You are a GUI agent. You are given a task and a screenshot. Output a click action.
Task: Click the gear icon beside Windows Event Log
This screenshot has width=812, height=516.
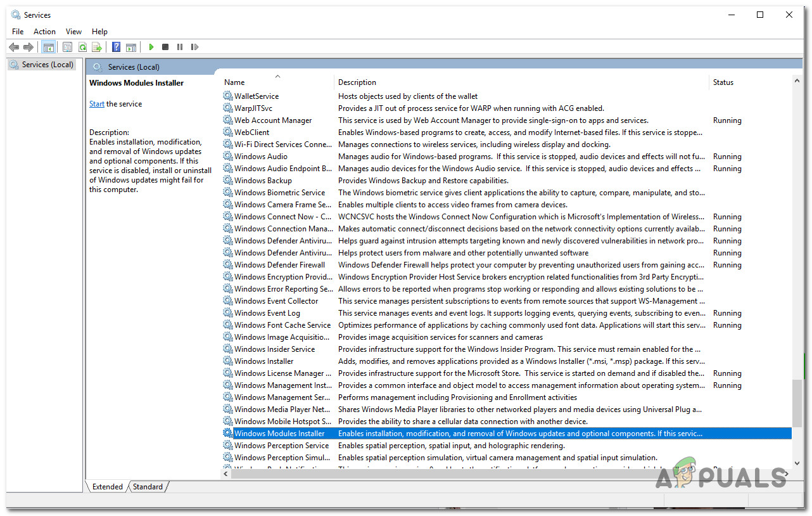tap(228, 313)
